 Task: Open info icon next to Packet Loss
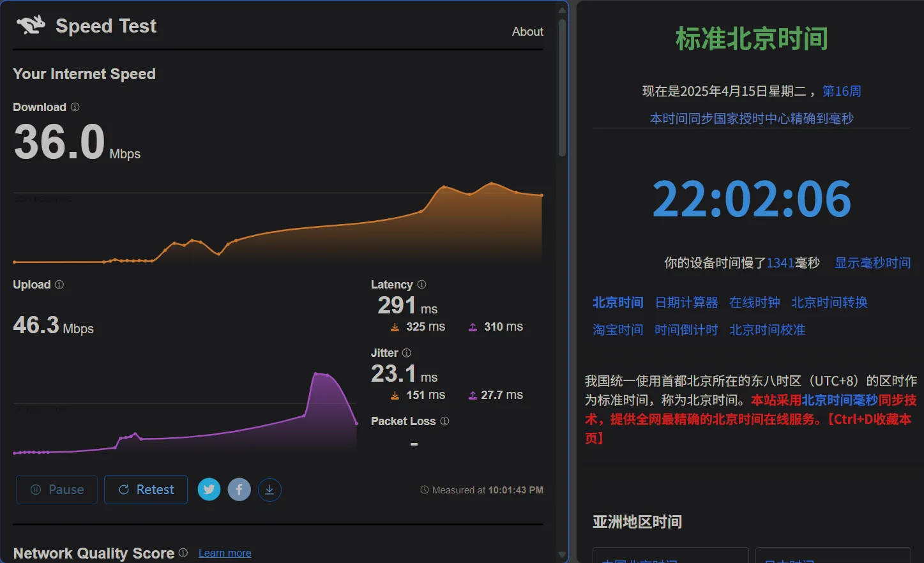445,421
